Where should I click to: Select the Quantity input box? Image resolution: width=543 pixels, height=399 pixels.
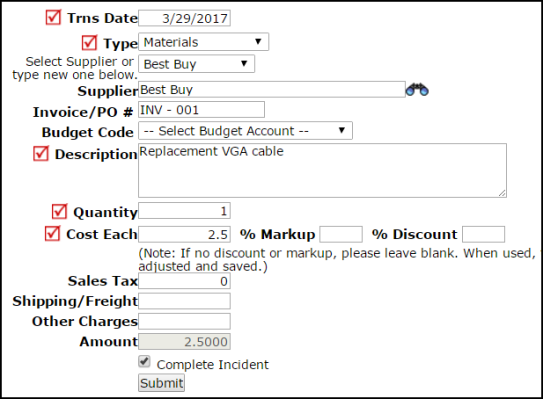[184, 211]
